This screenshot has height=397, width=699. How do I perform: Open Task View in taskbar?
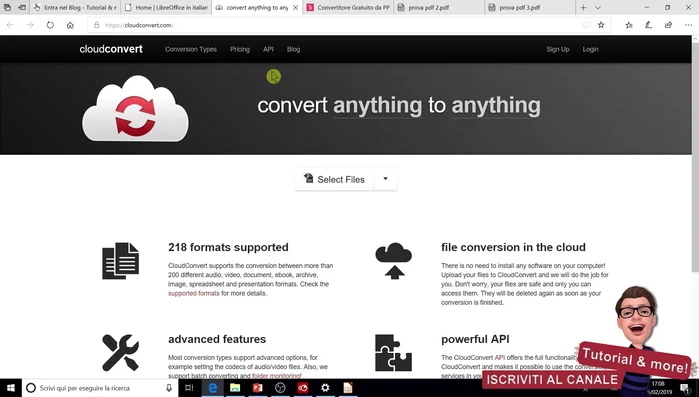click(x=189, y=388)
